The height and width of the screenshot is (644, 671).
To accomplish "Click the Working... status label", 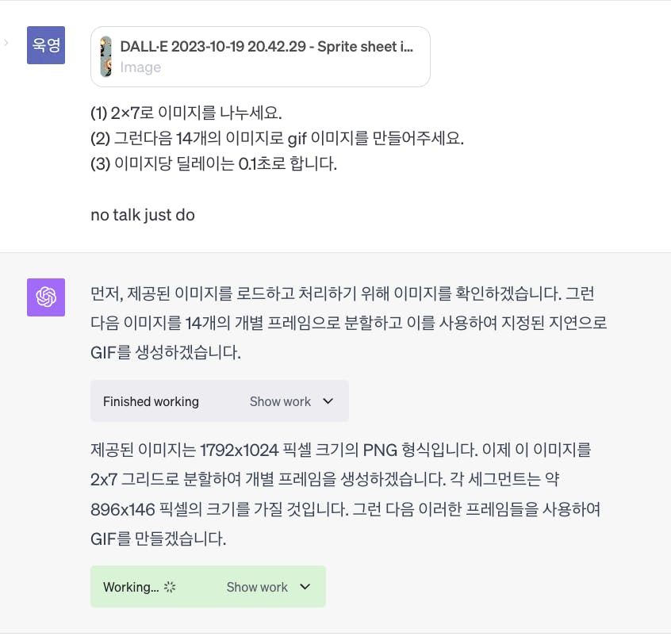I will 131,587.
